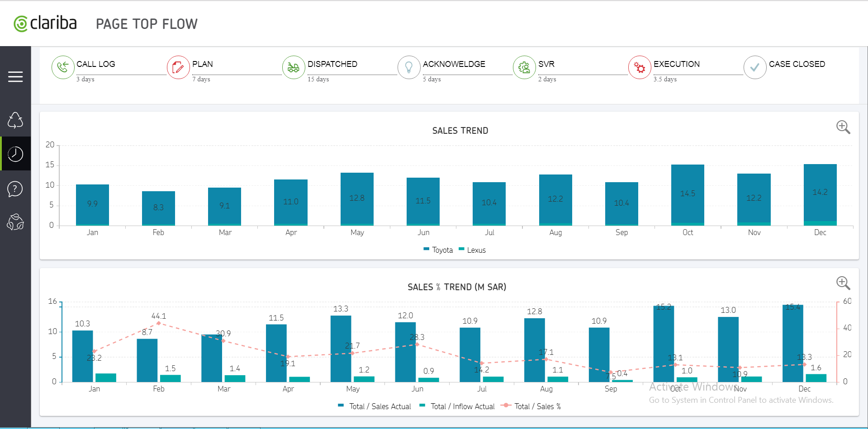
Task: Click the '7 days' text under Plan
Action: [x=201, y=79]
